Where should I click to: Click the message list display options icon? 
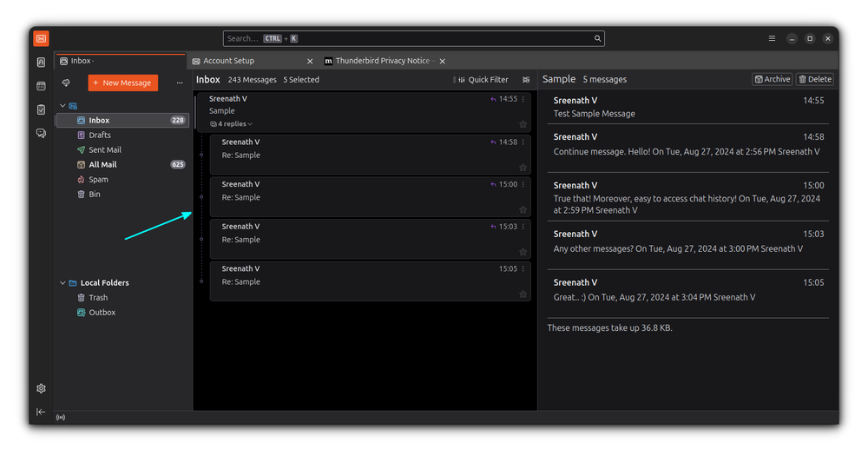click(526, 80)
